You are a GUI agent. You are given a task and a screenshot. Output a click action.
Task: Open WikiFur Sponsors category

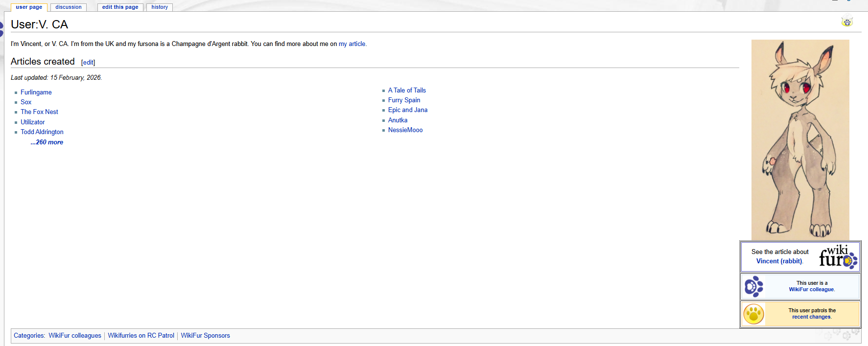click(x=205, y=336)
